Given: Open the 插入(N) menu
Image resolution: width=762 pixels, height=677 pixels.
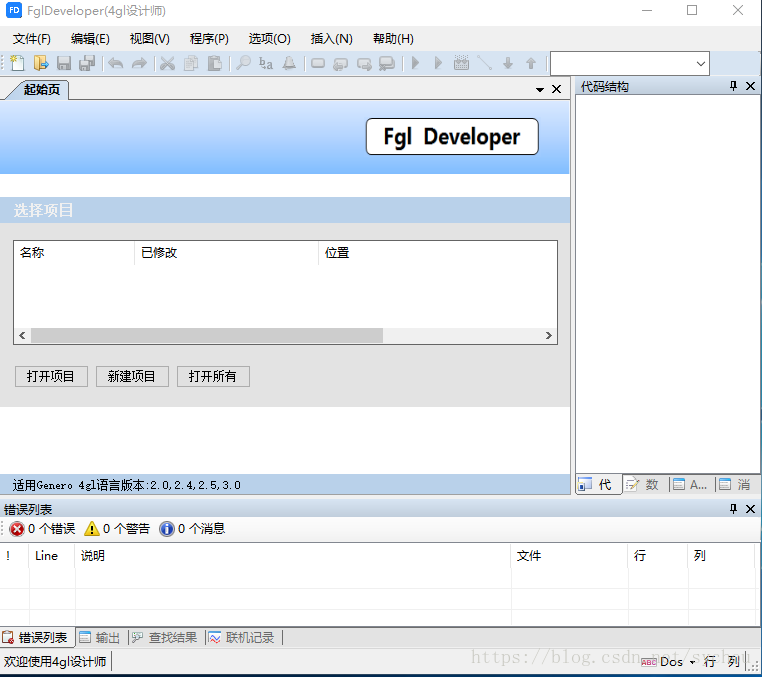Looking at the screenshot, I should (331, 39).
